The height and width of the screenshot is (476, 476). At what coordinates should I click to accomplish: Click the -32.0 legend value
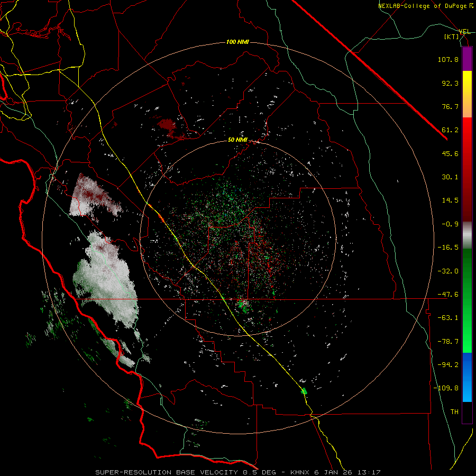click(x=448, y=271)
